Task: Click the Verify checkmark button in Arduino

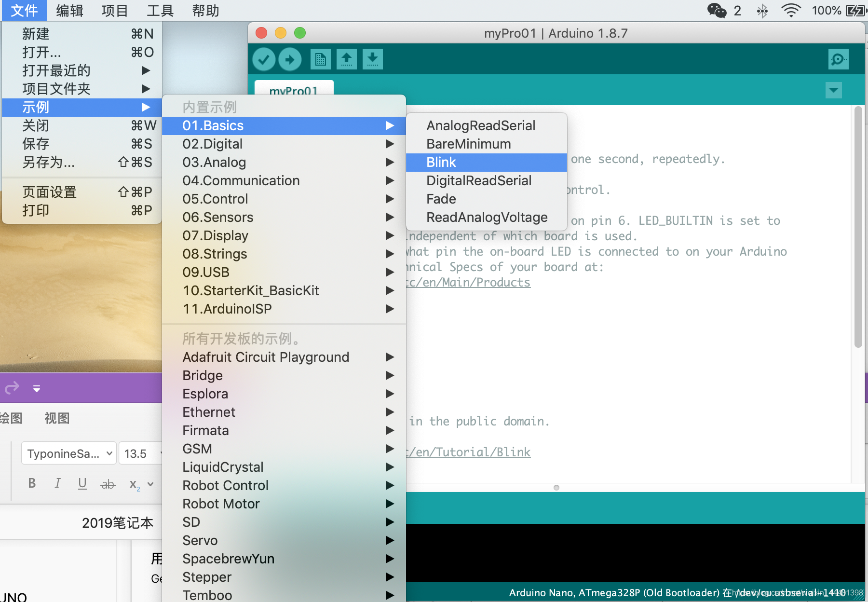Action: pos(264,59)
